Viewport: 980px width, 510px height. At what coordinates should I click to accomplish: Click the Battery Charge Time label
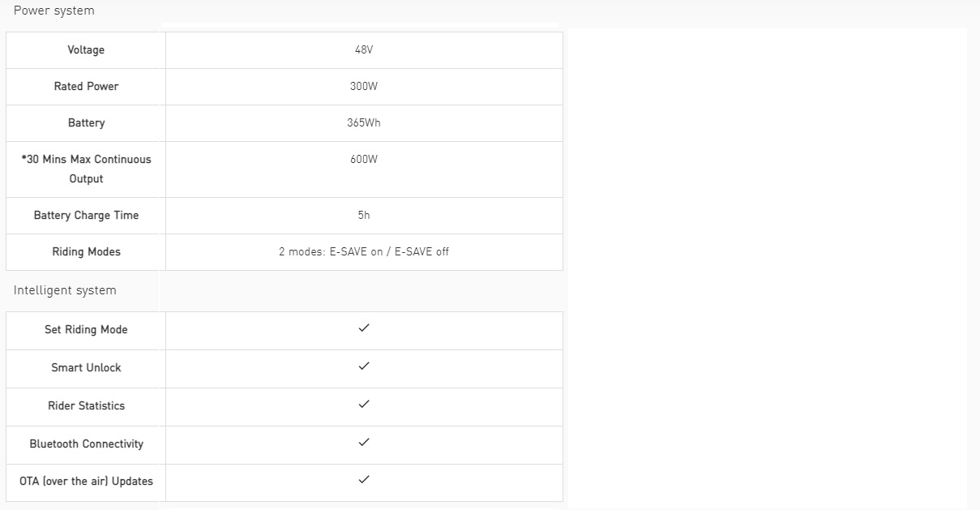(x=86, y=216)
